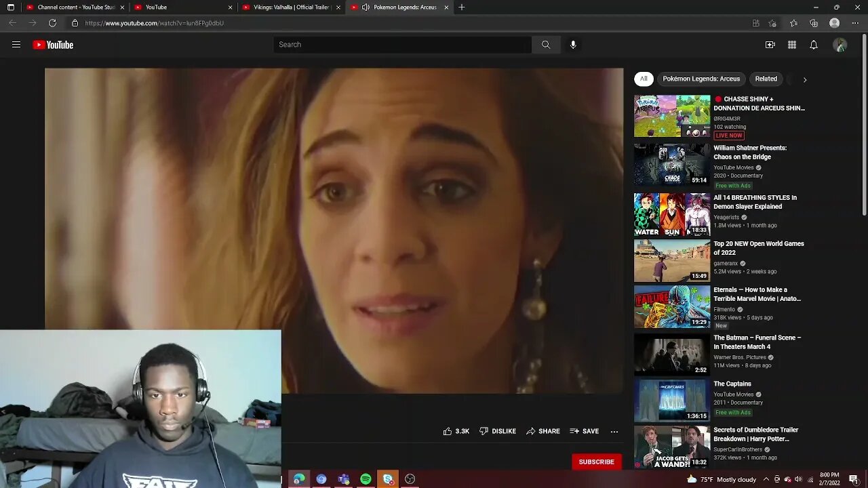This screenshot has width=868, height=488.
Task: Click the browser address bar URL
Action: [154, 23]
